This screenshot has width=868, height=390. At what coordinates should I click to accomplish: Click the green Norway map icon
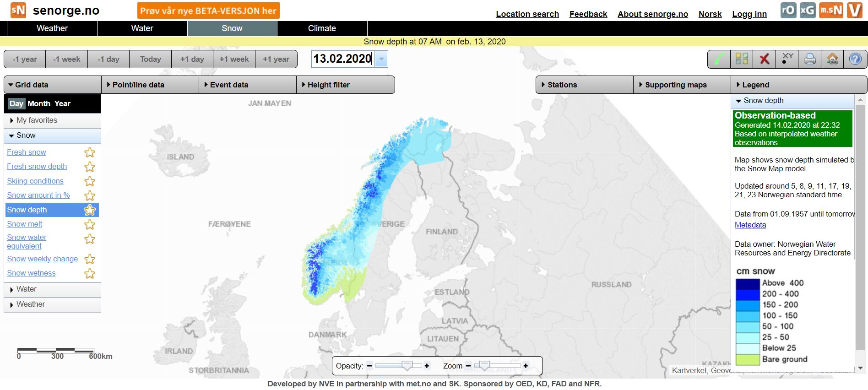tap(719, 59)
